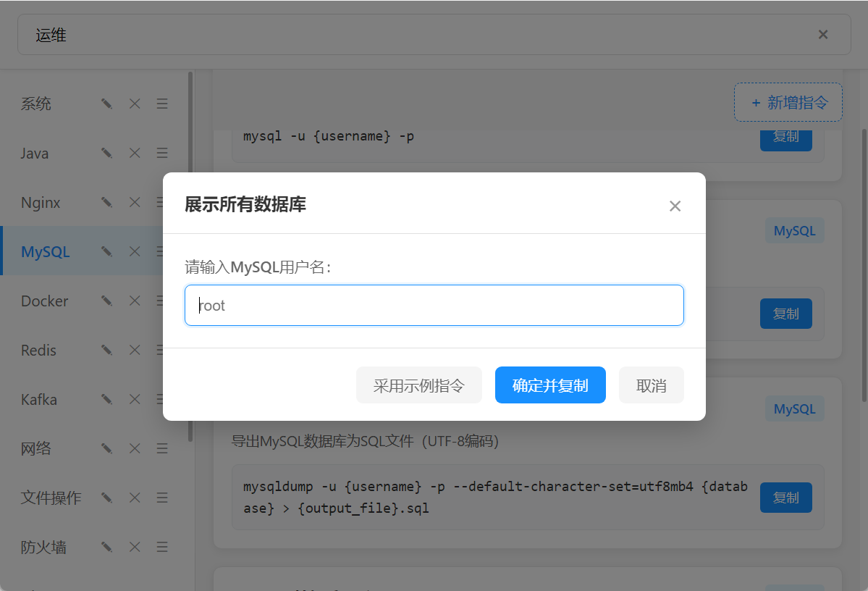Delete the 文件操作 category
Screen dimensions: 868x591
[x=135, y=498]
